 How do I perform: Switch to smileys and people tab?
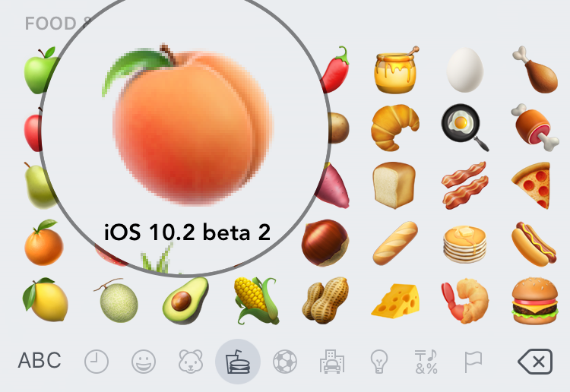point(144,362)
